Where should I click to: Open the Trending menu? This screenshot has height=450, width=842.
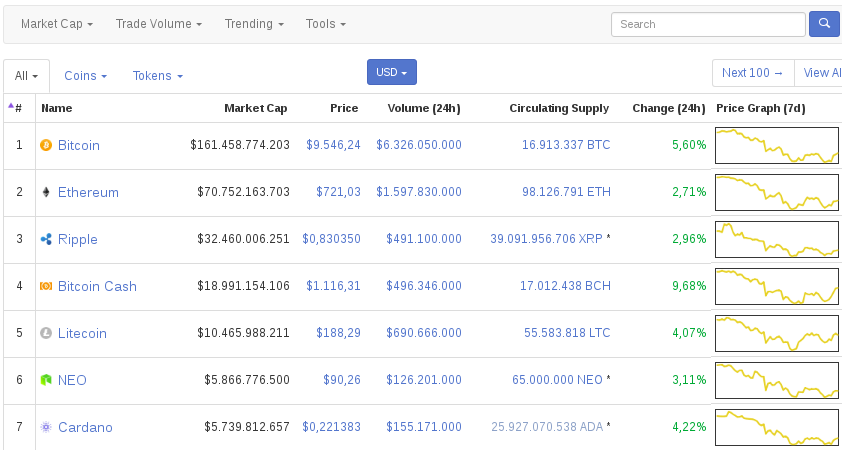[253, 23]
